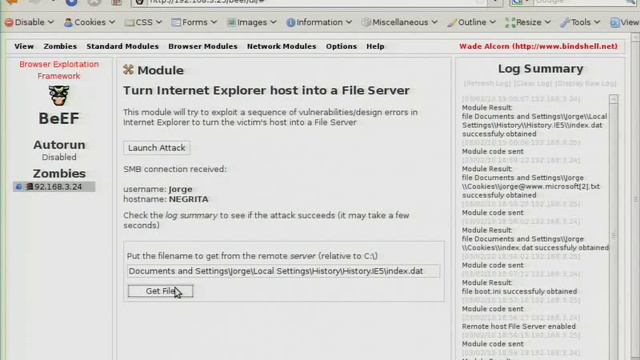Click the View Source toolbar icon
The image size is (640, 360).
(615, 22)
